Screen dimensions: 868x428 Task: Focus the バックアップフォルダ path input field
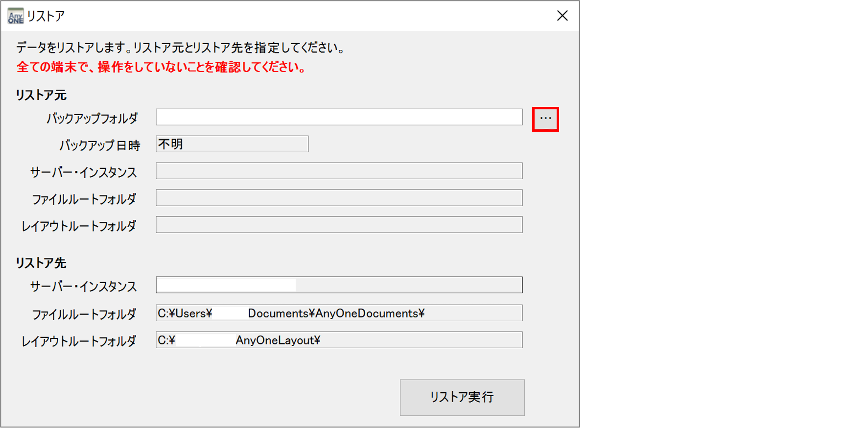[339, 118]
